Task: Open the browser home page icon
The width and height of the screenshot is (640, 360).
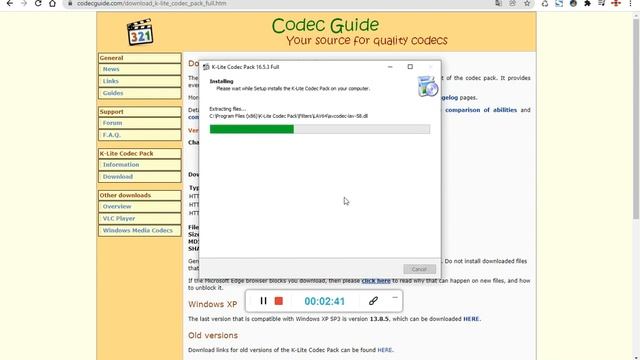Action: 52,3
